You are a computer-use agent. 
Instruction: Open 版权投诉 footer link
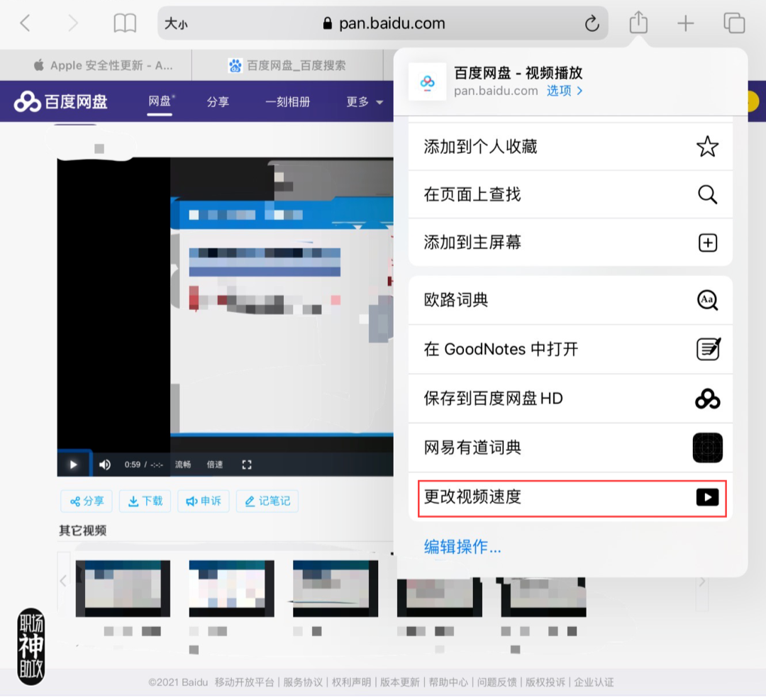point(545,682)
